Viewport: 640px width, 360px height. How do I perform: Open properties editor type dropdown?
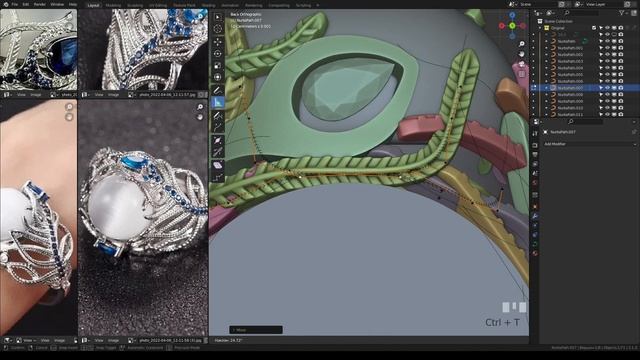pyautogui.click(x=537, y=122)
